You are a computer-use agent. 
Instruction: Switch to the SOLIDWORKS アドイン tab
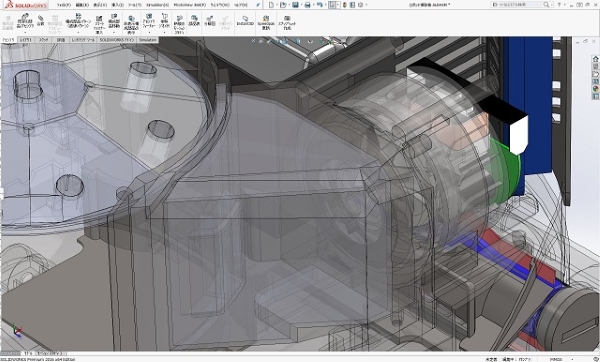117,40
